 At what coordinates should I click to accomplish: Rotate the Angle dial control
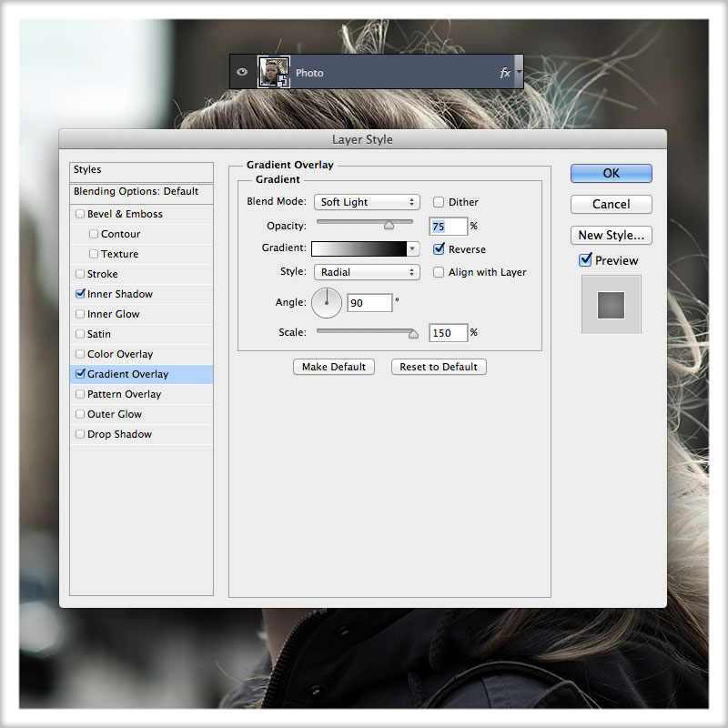tap(327, 302)
